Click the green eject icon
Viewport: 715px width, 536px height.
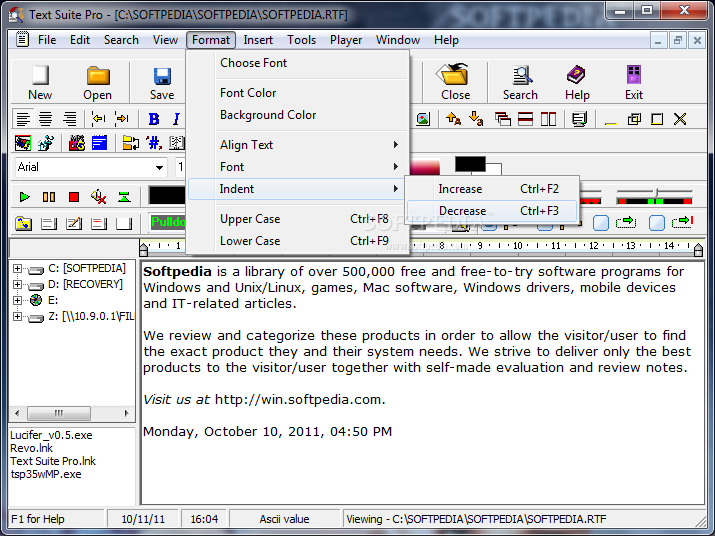pyautogui.click(x=124, y=197)
